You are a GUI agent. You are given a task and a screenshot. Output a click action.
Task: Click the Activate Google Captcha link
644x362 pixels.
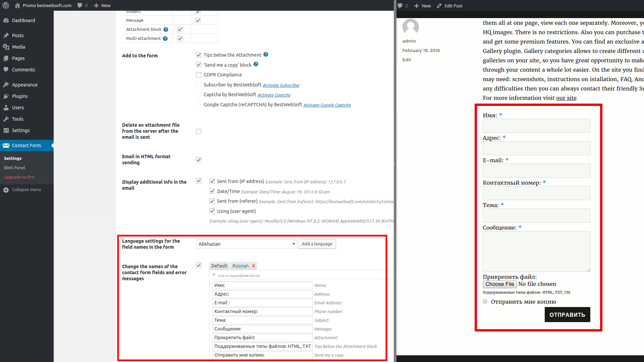click(327, 105)
